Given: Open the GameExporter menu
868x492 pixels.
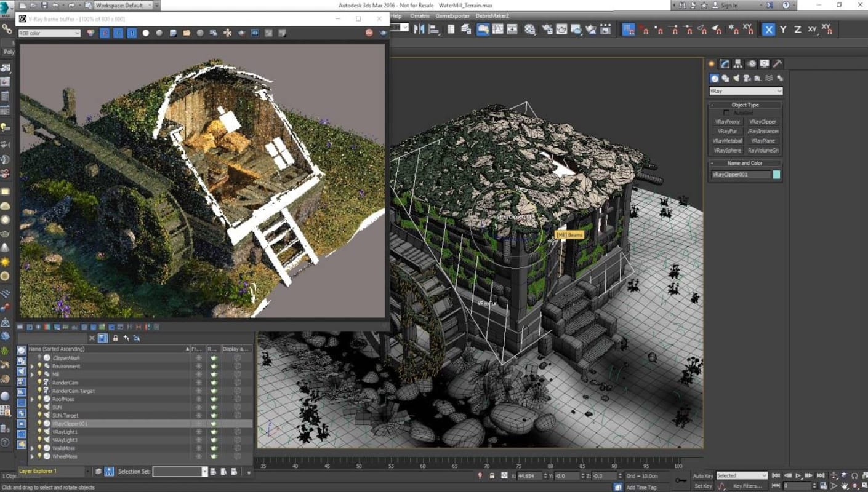Looking at the screenshot, I should click(452, 16).
